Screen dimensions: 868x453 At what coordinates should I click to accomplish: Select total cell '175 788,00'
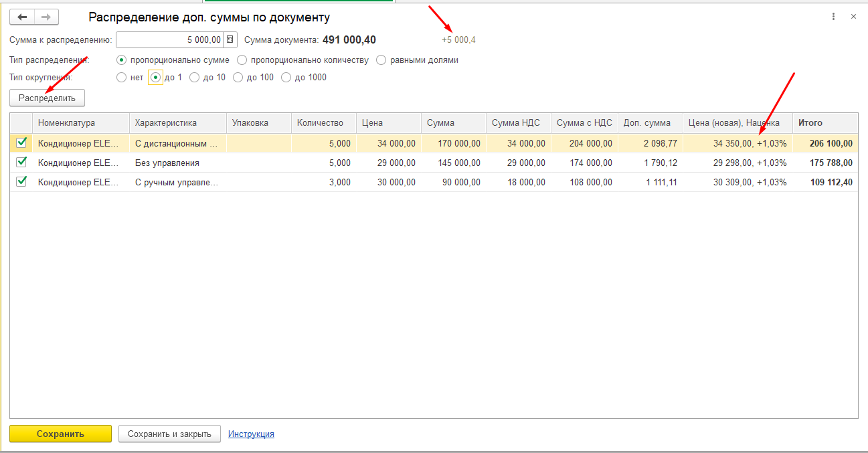point(825,163)
